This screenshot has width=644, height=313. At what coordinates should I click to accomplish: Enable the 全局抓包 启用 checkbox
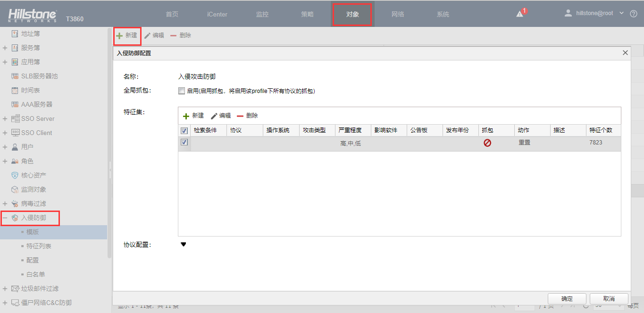182,91
